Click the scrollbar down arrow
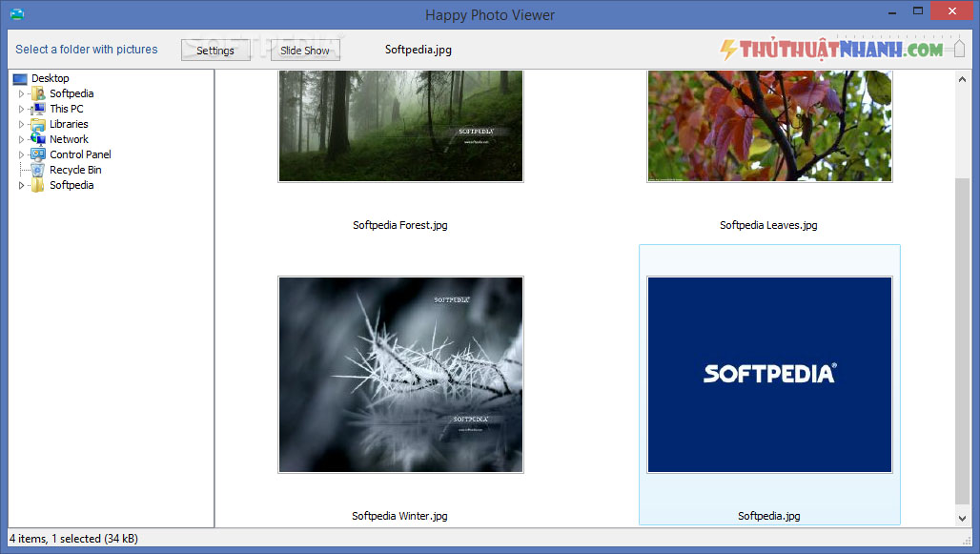 [962, 519]
